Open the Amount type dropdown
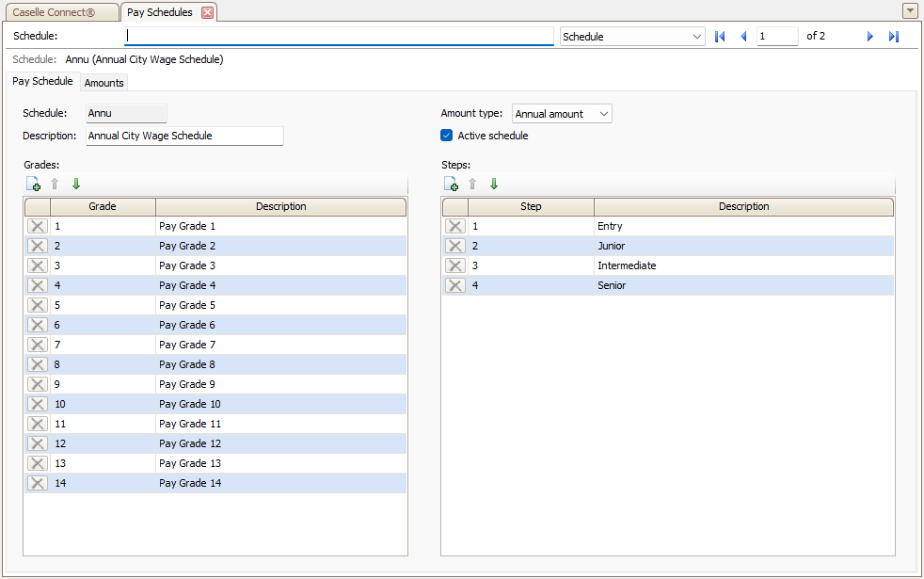This screenshot has height=579, width=924. 562,114
